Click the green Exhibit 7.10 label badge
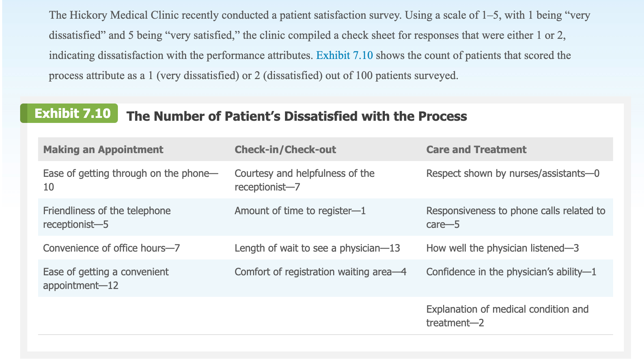Image resolution: width=644 pixels, height=363 pixels. click(69, 113)
